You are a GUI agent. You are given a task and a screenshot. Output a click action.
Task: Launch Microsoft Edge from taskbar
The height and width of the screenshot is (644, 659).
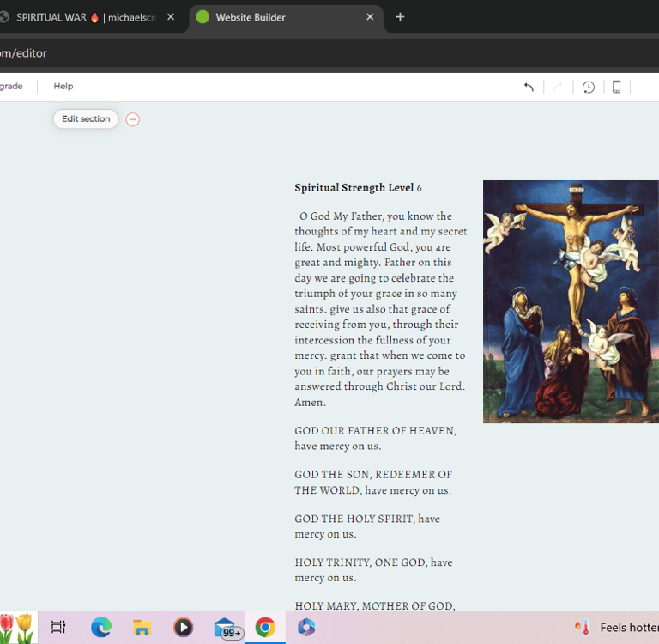[101, 627]
